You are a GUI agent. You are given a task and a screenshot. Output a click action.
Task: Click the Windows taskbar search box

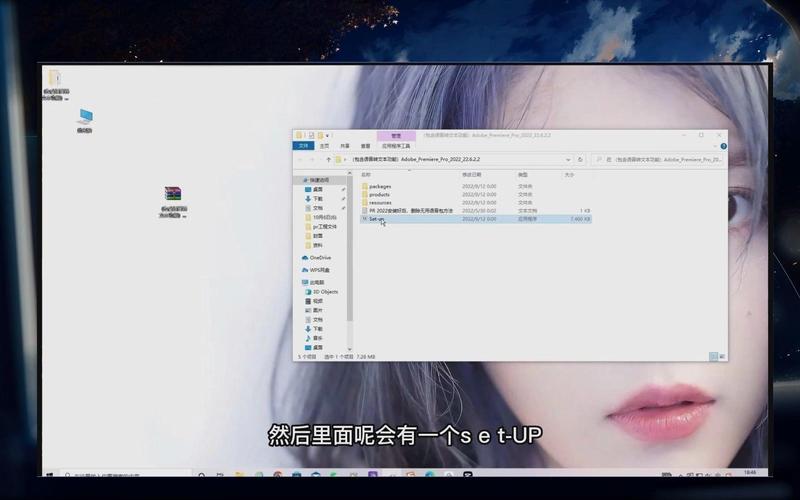click(124, 475)
